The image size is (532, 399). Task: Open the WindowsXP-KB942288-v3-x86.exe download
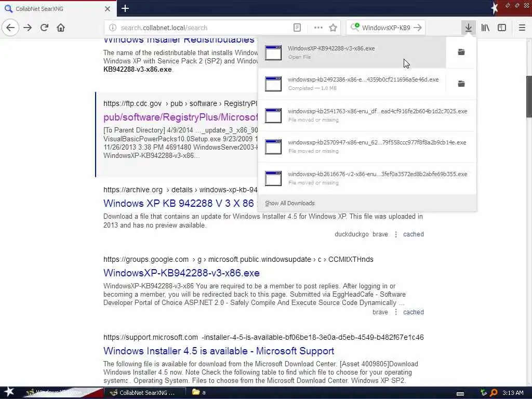(x=352, y=52)
